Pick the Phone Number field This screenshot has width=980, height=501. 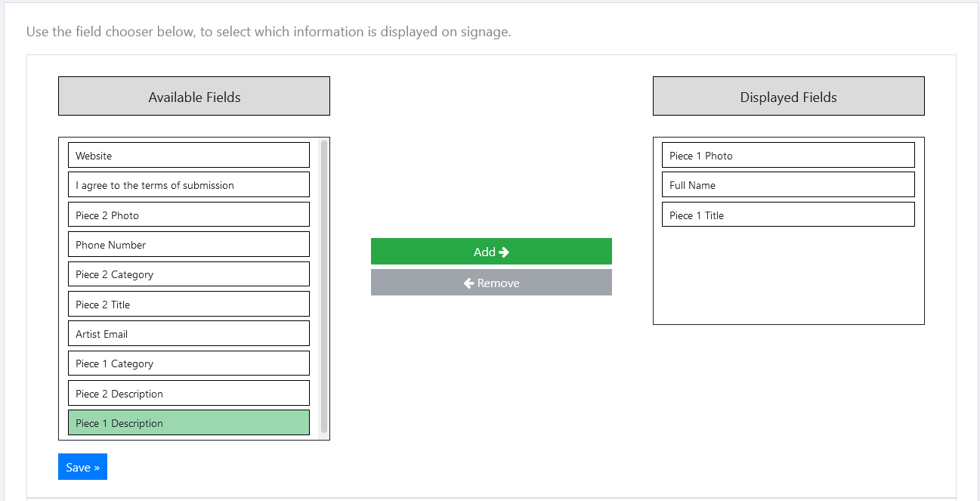pos(189,244)
